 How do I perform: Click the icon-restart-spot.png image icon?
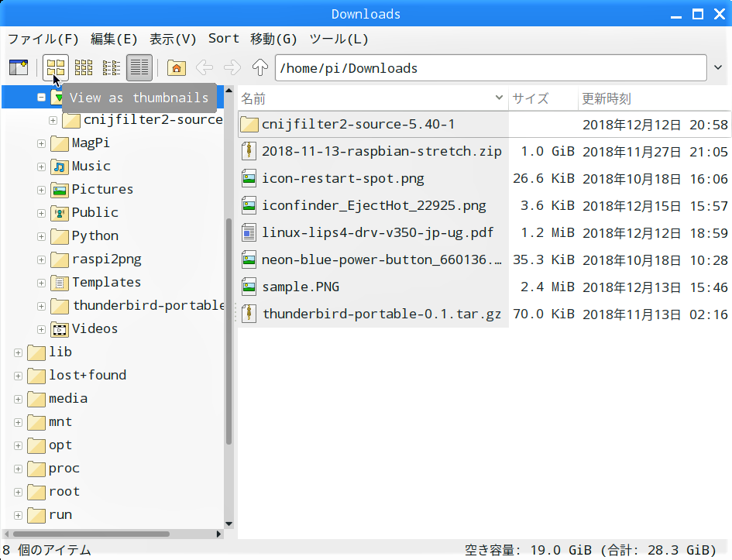(249, 178)
